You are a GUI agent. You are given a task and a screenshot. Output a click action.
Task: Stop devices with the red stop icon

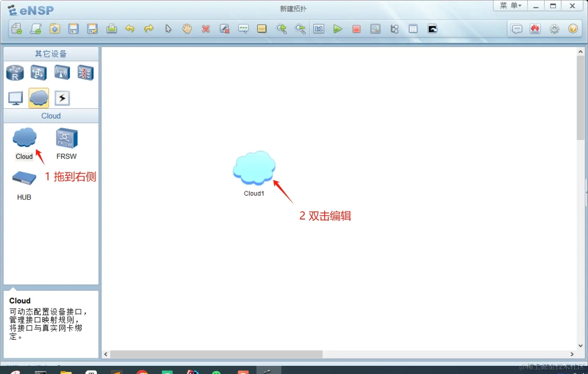(x=356, y=29)
